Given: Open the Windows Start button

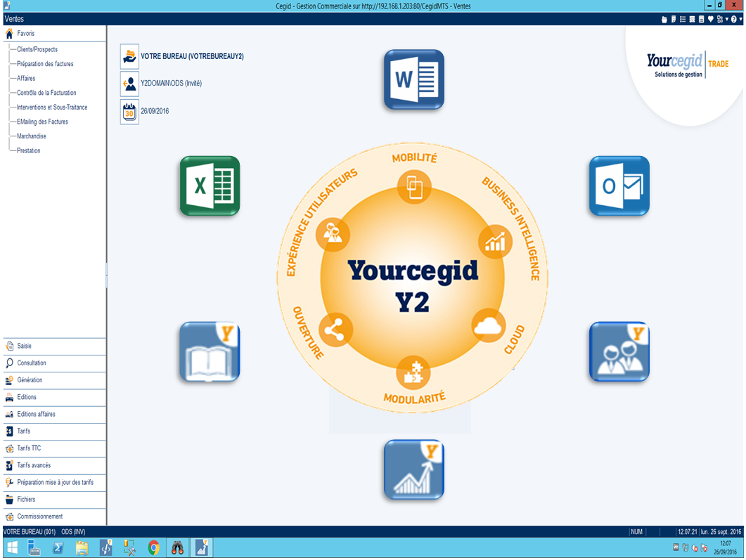Looking at the screenshot, I should (x=12, y=548).
